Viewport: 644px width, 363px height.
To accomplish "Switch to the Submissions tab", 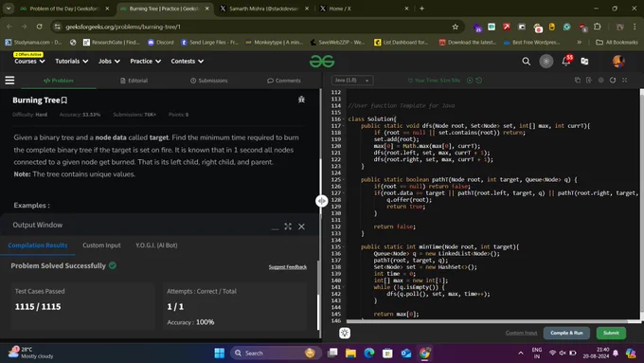I will click(x=209, y=81).
